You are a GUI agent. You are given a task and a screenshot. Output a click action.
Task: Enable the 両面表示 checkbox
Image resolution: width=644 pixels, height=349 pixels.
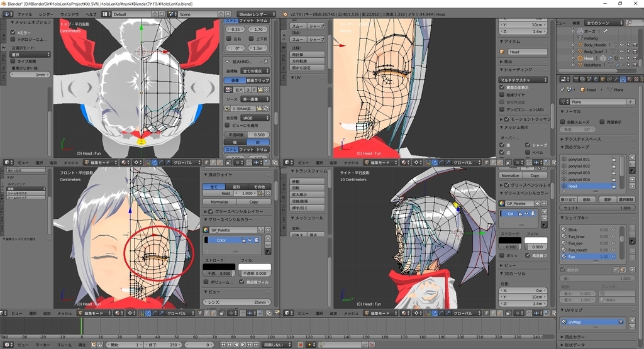tap(602, 122)
